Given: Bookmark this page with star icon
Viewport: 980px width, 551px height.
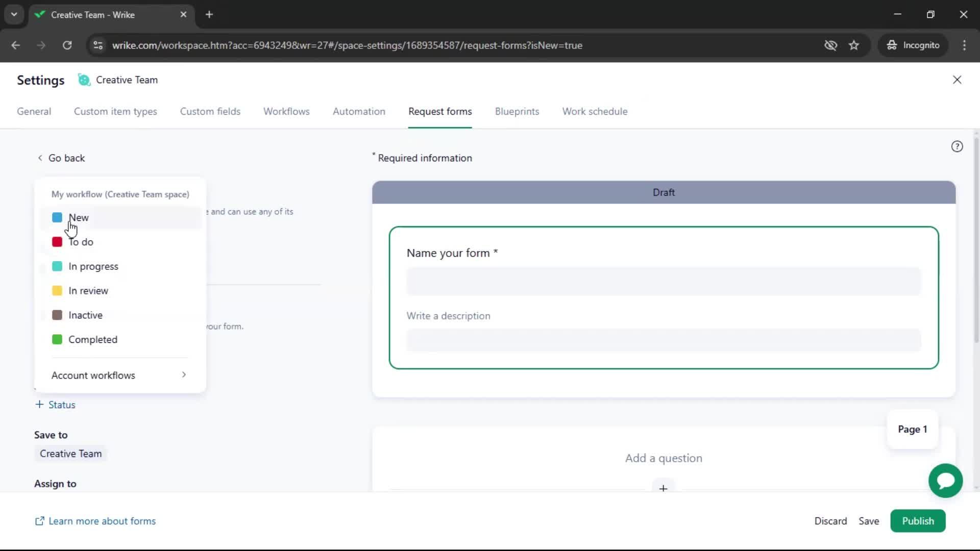Looking at the screenshot, I should [854, 45].
